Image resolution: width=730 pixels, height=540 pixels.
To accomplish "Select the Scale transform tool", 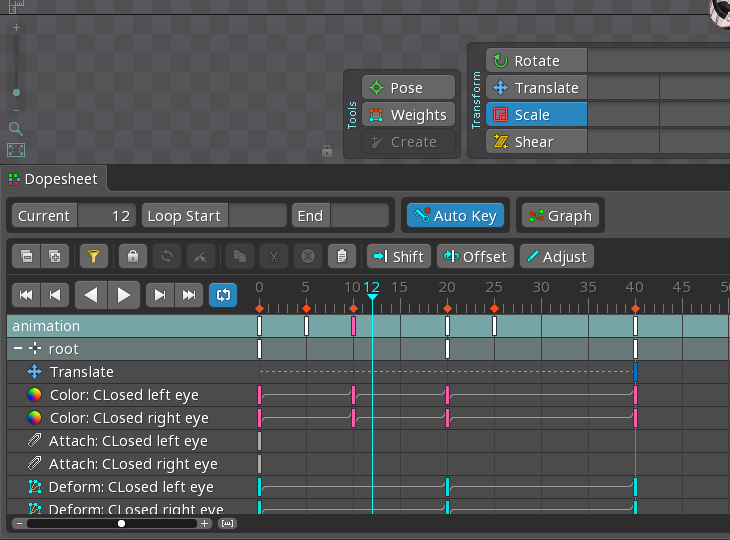I will [536, 115].
